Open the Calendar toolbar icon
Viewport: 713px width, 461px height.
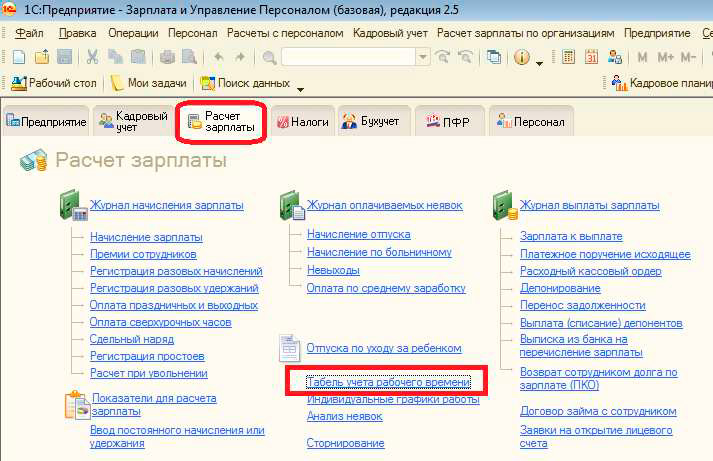pos(591,57)
